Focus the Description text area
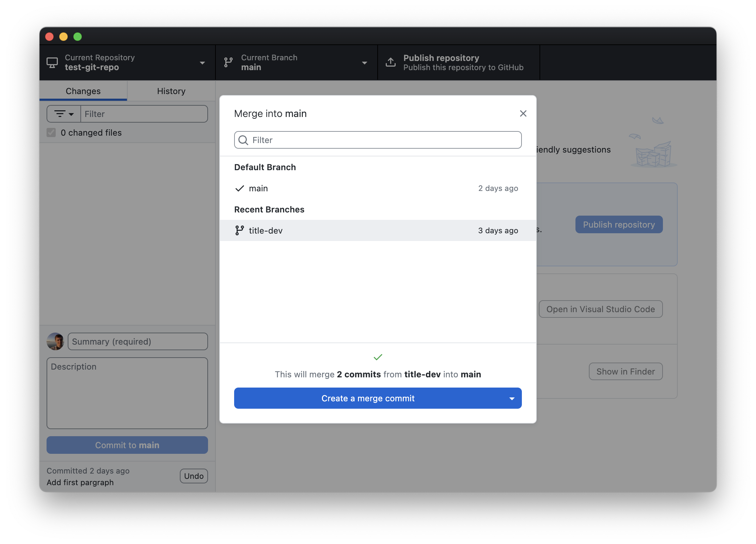This screenshot has height=544, width=756. (x=127, y=393)
